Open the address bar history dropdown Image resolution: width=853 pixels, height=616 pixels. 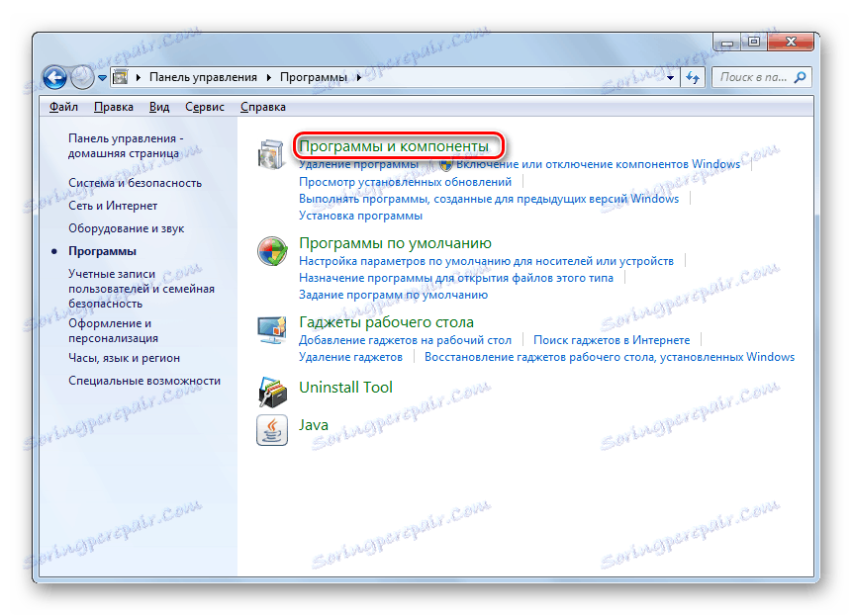pyautogui.click(x=670, y=78)
